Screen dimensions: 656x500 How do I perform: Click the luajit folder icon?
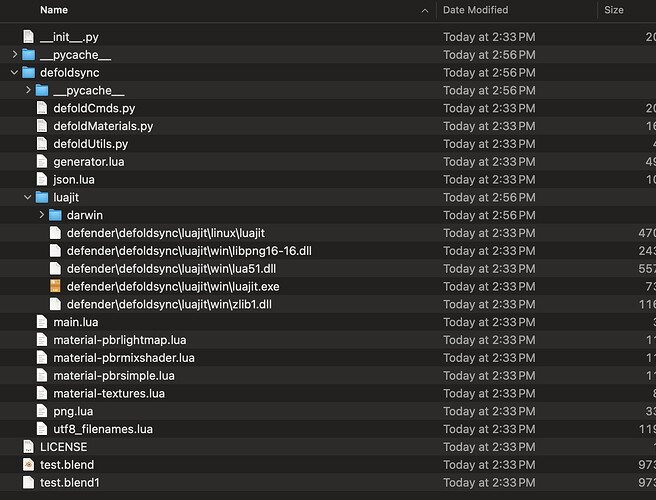click(42, 197)
